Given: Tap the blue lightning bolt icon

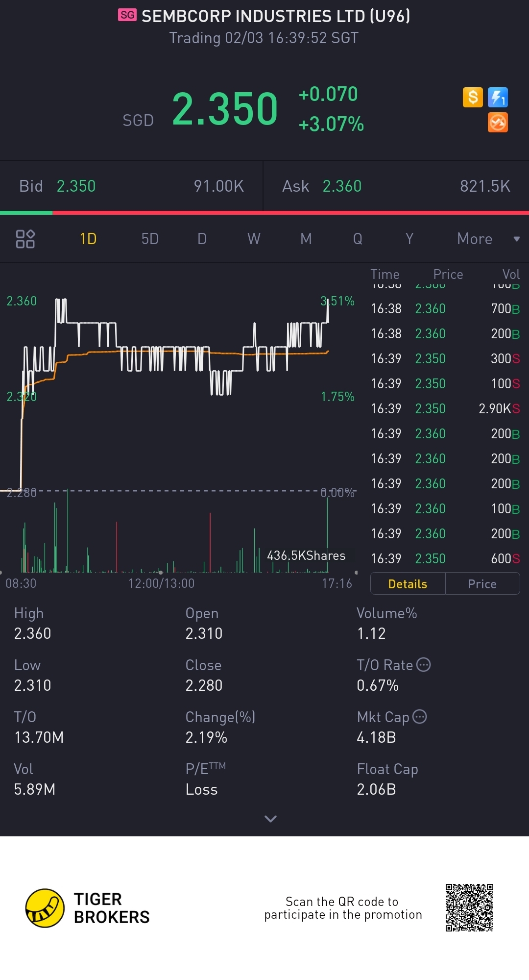Looking at the screenshot, I should [x=498, y=97].
